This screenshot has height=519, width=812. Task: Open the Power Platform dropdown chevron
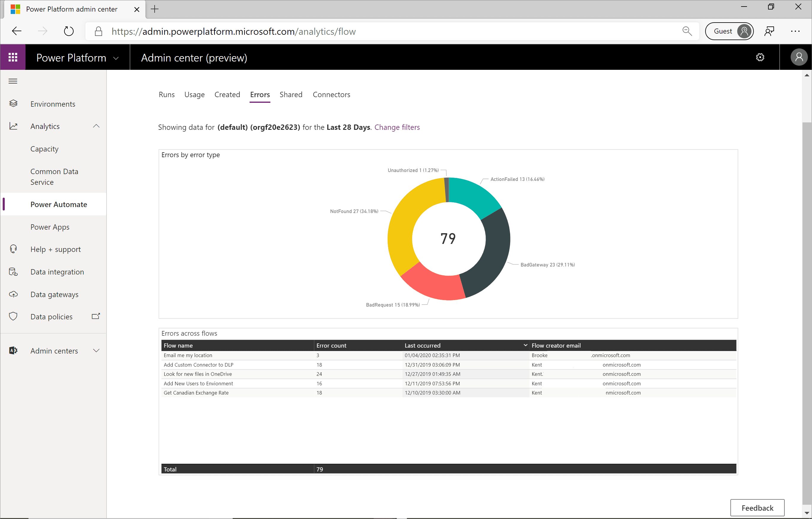(x=116, y=58)
